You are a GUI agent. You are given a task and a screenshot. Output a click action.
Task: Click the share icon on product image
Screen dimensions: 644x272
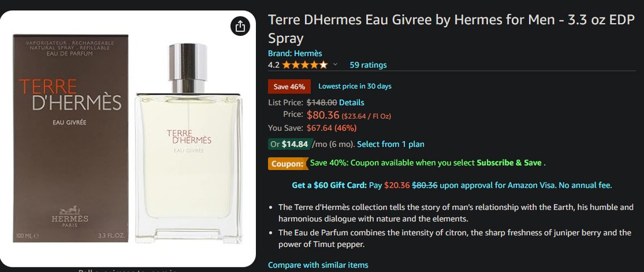(240, 26)
